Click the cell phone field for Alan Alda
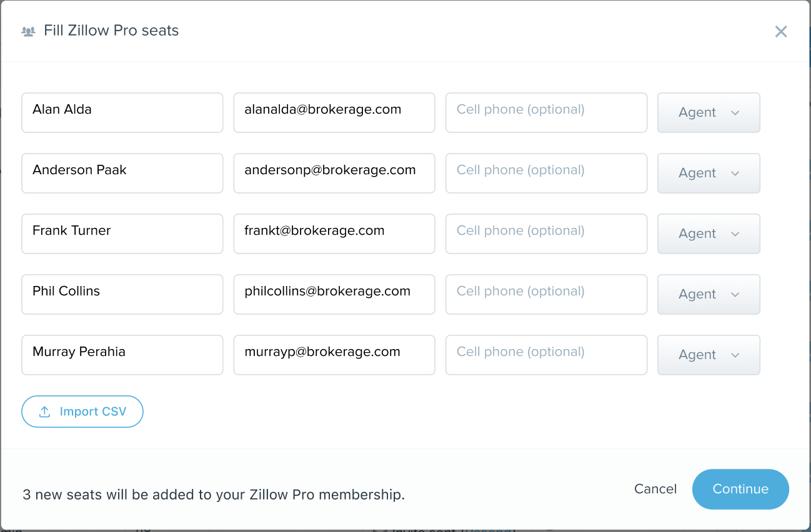 tap(545, 113)
